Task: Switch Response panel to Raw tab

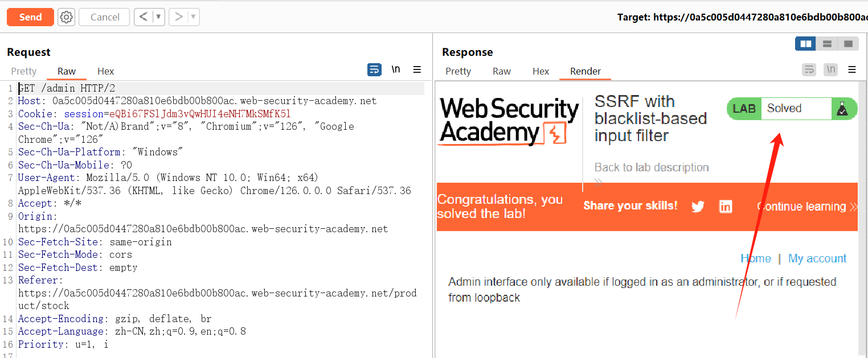Action: 502,71
